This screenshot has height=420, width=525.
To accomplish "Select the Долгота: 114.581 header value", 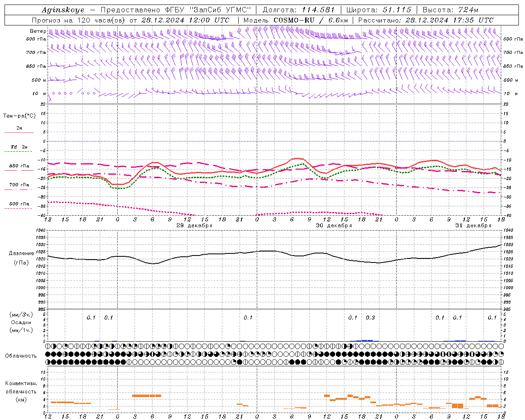I will (299, 10).
